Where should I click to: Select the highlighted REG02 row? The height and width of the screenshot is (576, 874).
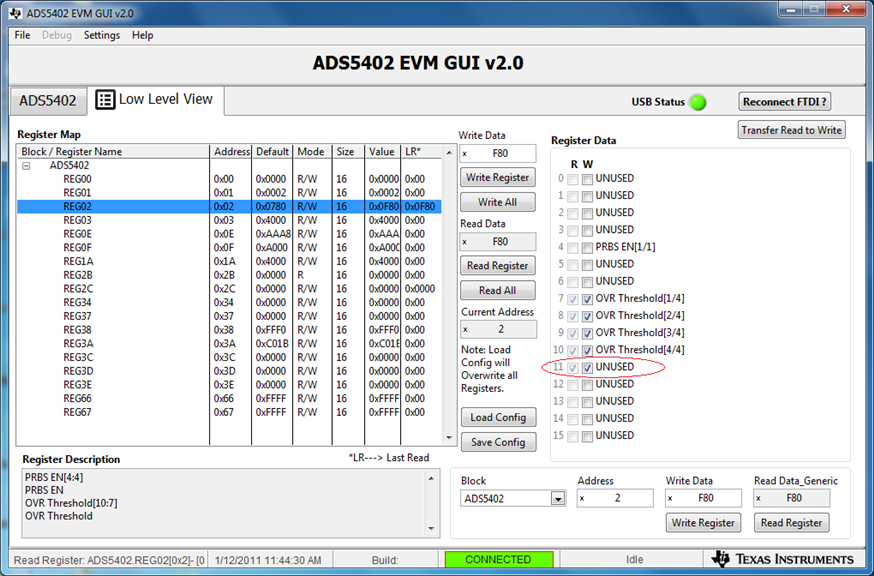[x=229, y=206]
